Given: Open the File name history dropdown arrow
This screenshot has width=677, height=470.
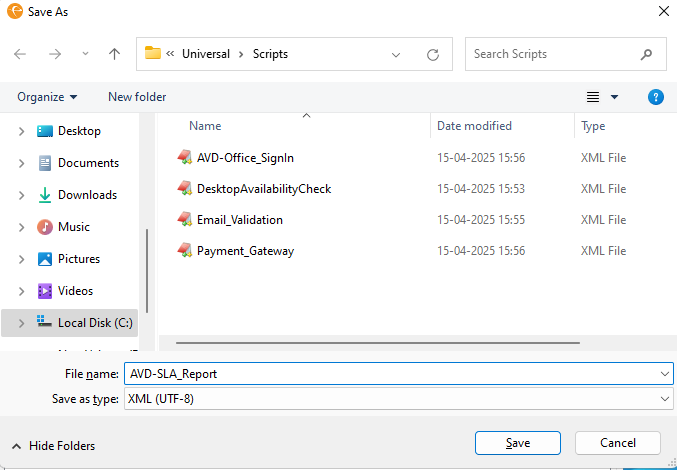Looking at the screenshot, I should click(x=666, y=373).
